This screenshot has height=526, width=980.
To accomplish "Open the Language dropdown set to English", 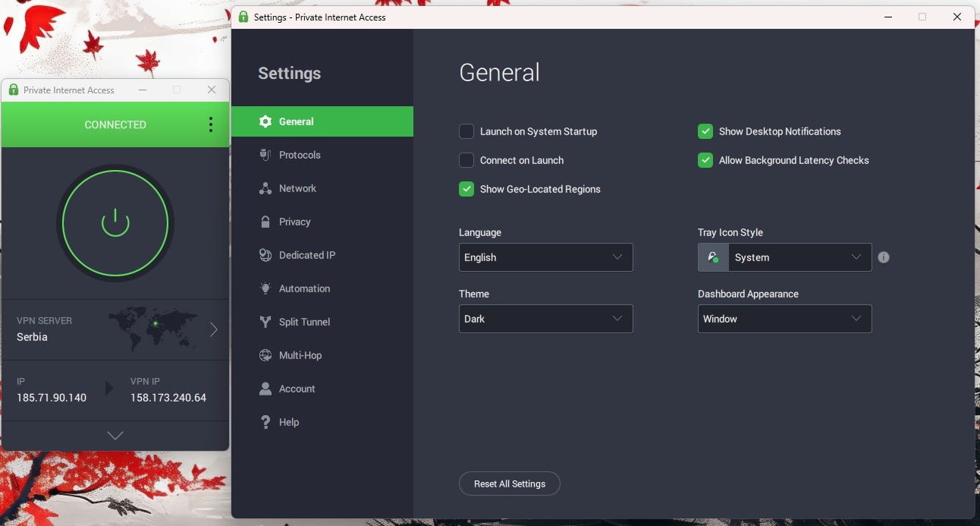I will pyautogui.click(x=545, y=257).
